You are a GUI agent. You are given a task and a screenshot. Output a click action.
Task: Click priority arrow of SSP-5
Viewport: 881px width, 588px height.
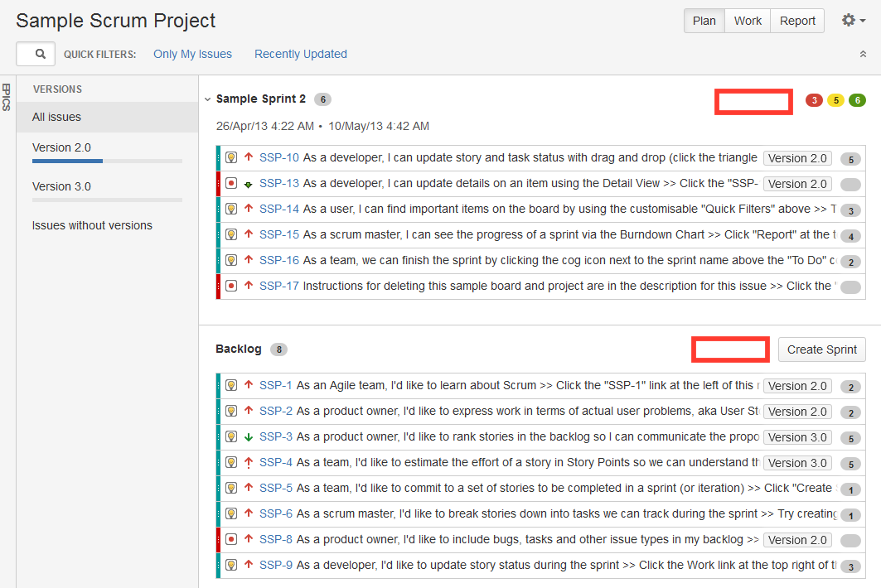point(249,488)
